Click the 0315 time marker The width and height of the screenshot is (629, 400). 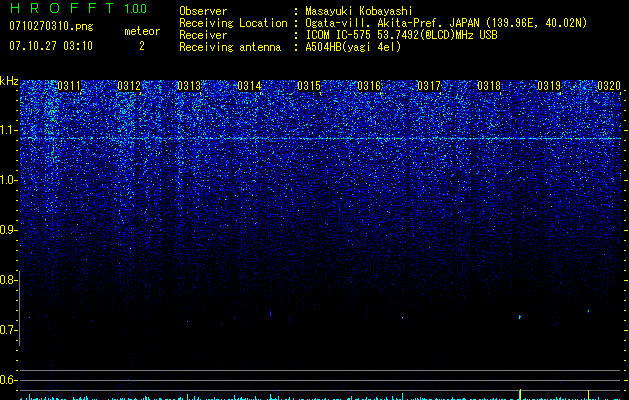click(x=309, y=86)
